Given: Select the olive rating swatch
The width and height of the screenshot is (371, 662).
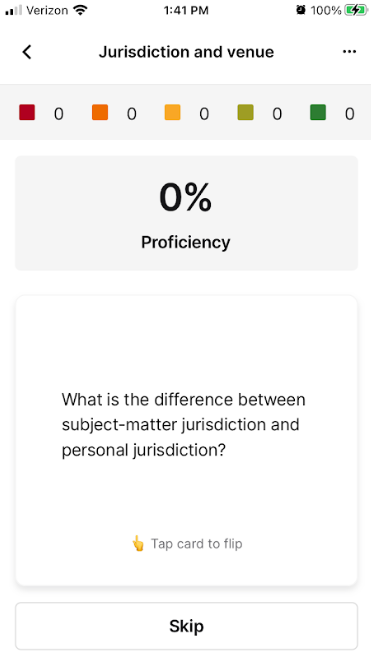Looking at the screenshot, I should coord(245,113).
